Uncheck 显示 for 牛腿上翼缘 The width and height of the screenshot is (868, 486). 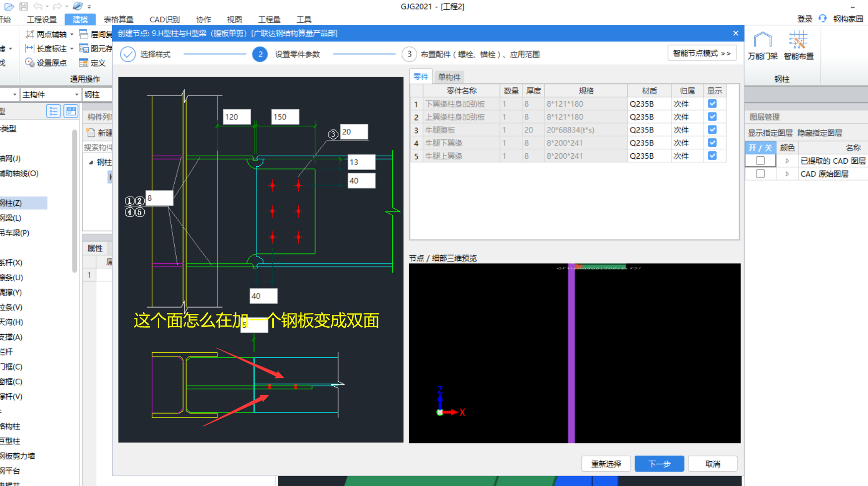click(712, 155)
